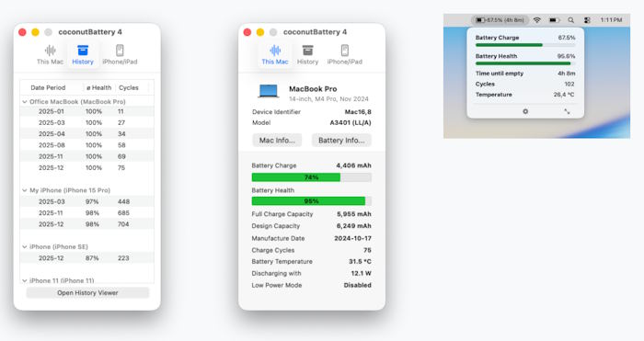Viewport: 644px width, 341px height.
Task: Collapse the iPhone (iPhone SE) group
Action: (x=25, y=246)
